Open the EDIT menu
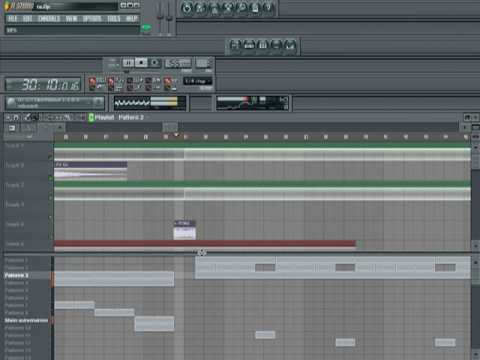The width and height of the screenshot is (480, 360). [27, 18]
